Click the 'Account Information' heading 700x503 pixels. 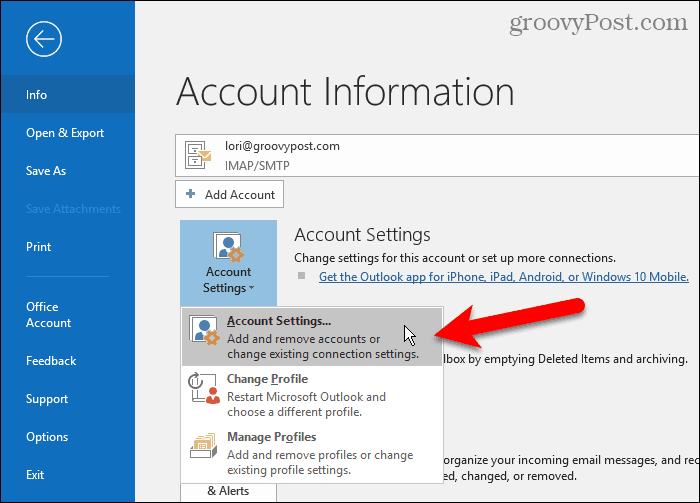(346, 91)
